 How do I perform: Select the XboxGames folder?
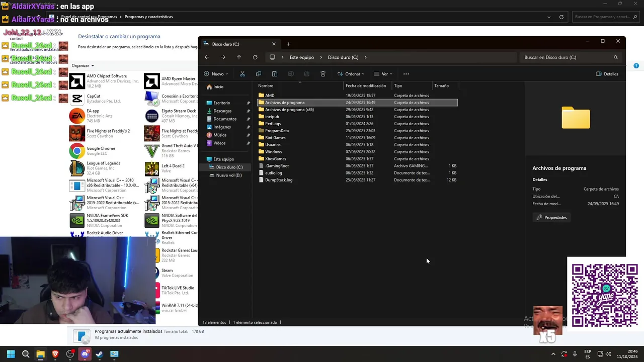[x=357, y=158]
